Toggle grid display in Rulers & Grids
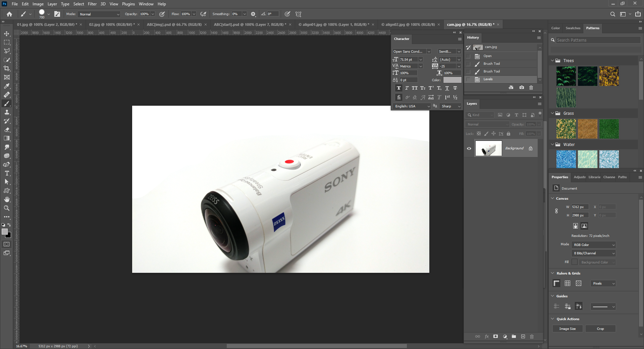Screen dimensions: 644x349 568,284
